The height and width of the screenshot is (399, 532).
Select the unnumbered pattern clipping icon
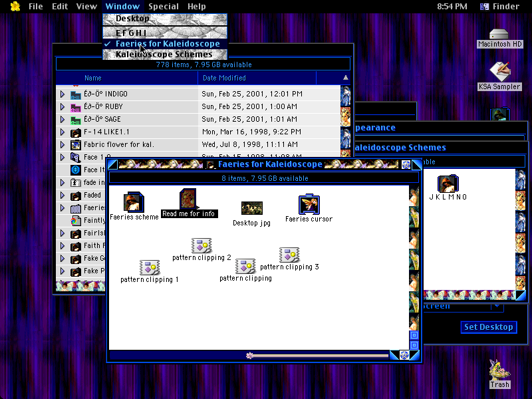pos(245,267)
